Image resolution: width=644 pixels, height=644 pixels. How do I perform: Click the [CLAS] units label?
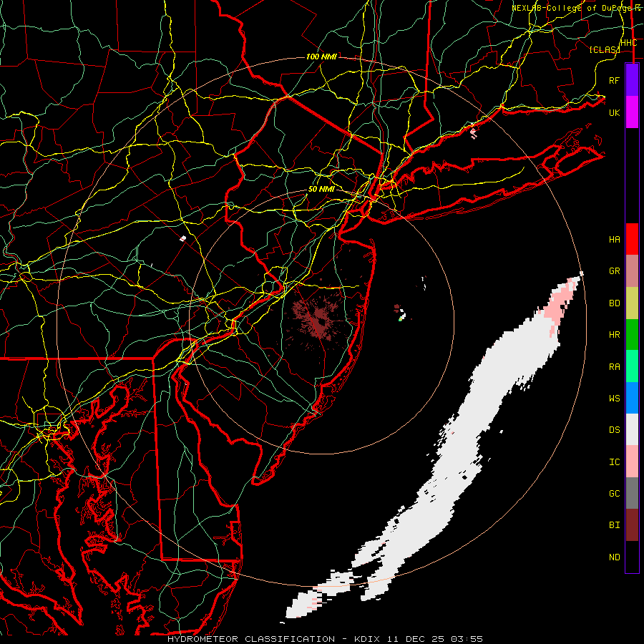pyautogui.click(x=604, y=49)
